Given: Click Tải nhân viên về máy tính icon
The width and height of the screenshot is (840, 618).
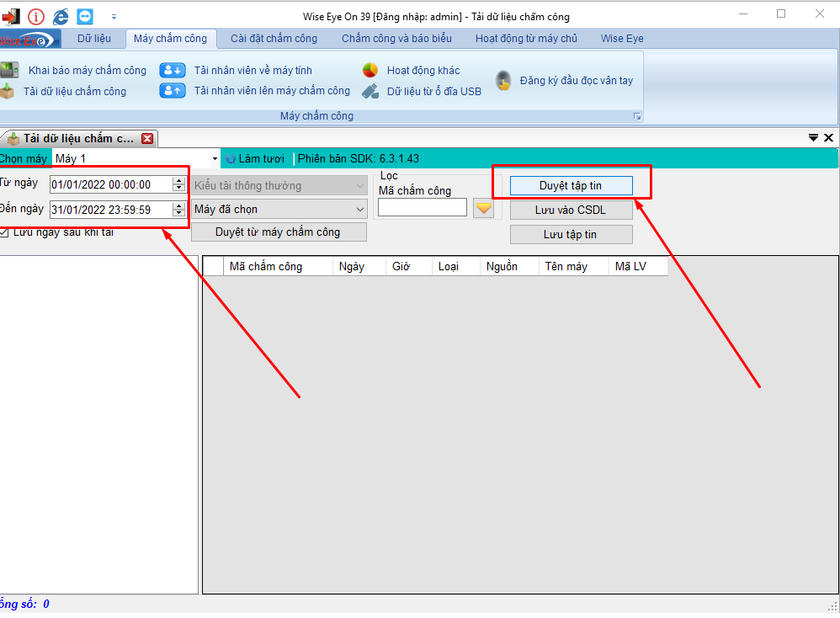Looking at the screenshot, I should [x=173, y=70].
